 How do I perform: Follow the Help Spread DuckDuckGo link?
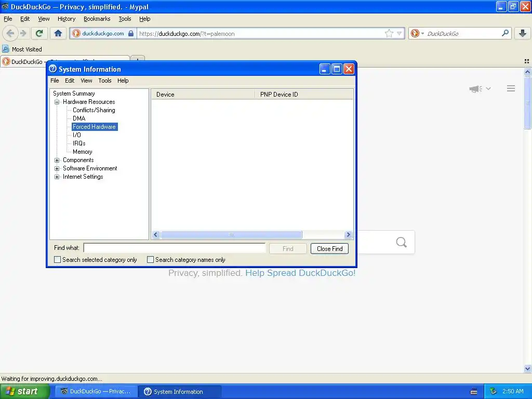point(300,273)
